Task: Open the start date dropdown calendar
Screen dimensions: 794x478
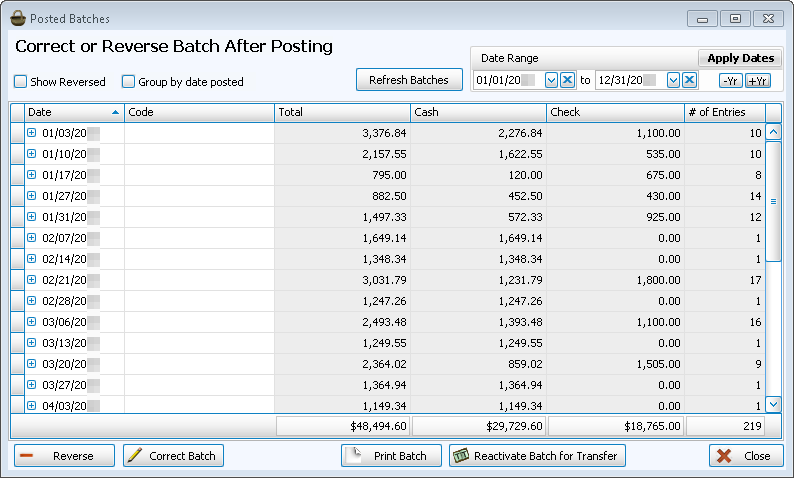Action: click(x=551, y=80)
